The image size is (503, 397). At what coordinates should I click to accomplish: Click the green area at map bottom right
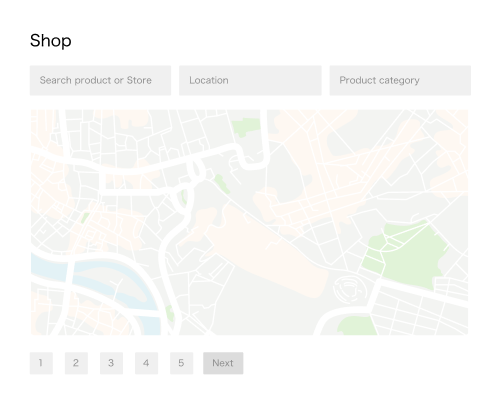coord(357,325)
